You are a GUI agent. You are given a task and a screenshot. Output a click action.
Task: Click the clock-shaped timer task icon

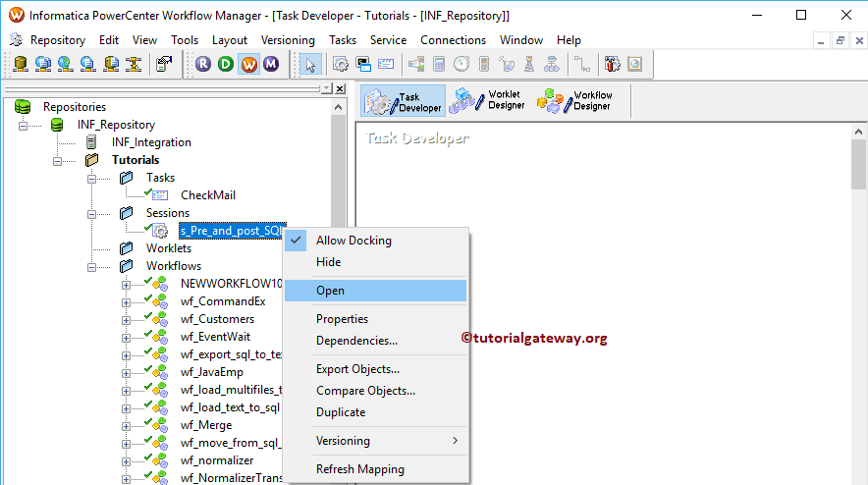[x=461, y=64]
